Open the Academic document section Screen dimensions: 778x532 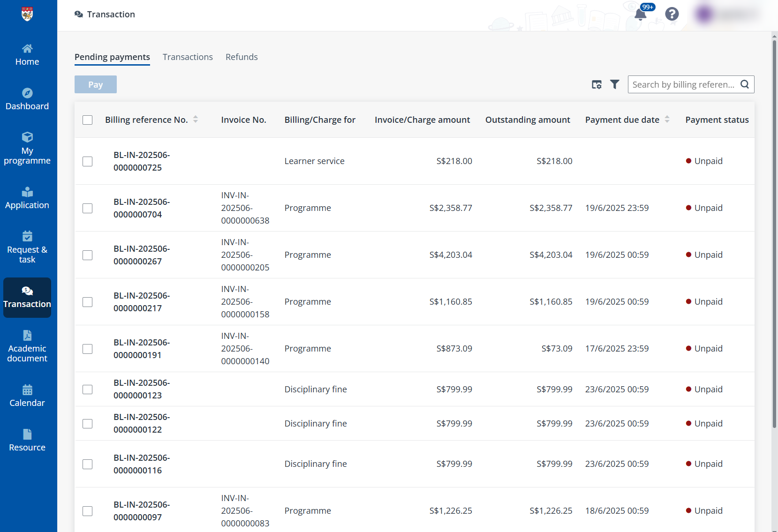point(27,346)
